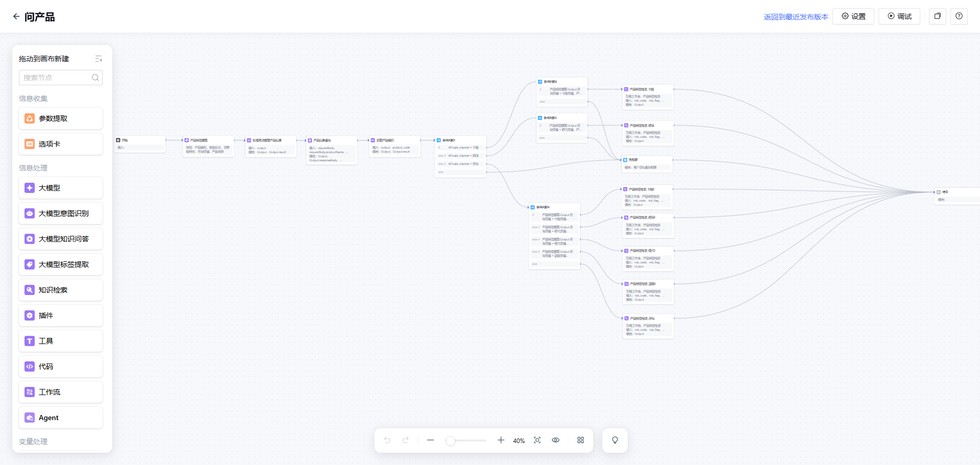Select the 参数提取 node type
The width and height of the screenshot is (980, 465).
click(61, 118)
